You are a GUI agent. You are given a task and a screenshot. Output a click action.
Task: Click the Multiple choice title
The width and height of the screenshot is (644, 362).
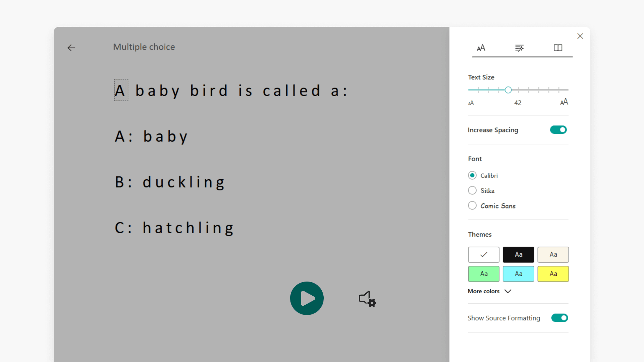point(144,47)
